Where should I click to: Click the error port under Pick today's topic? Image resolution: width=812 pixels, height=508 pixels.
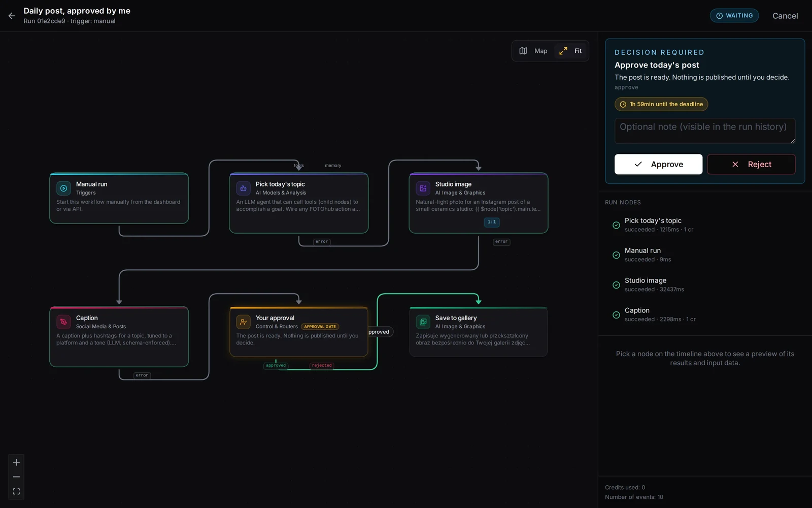click(322, 242)
